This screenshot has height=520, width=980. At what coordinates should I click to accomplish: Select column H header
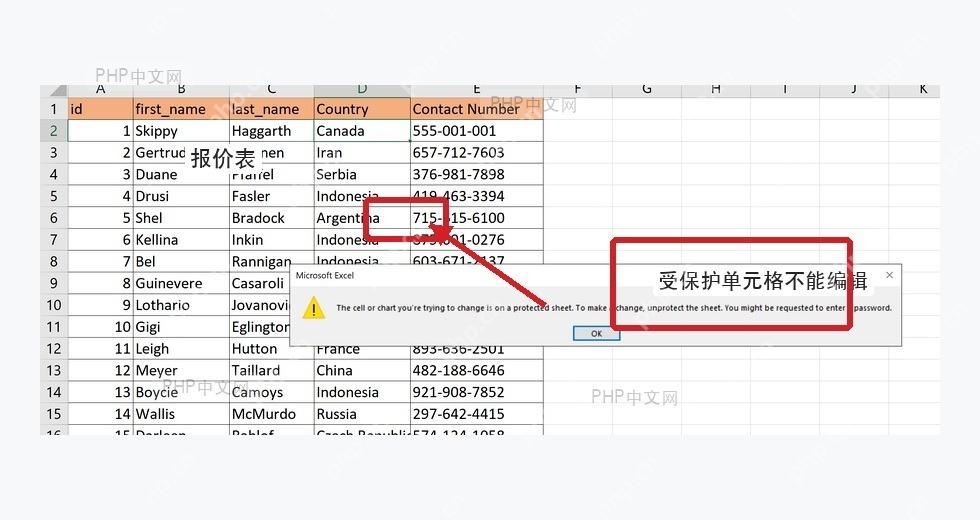[716, 91]
